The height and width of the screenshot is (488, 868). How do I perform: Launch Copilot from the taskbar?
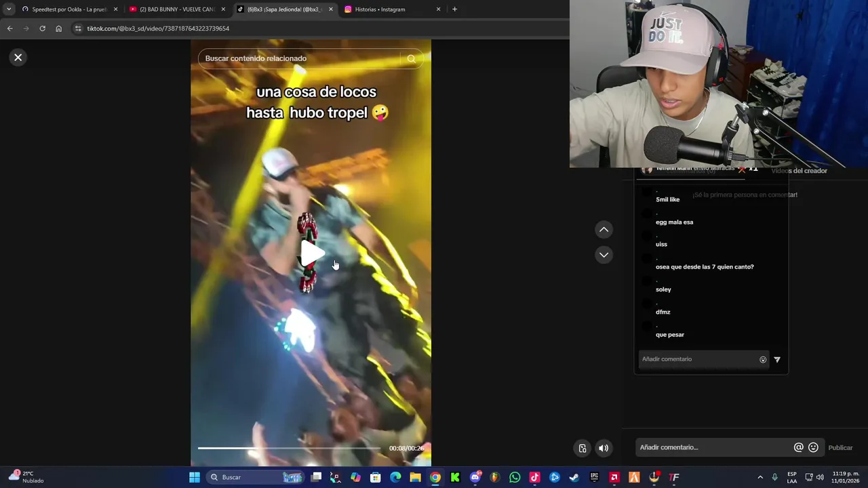tap(356, 477)
